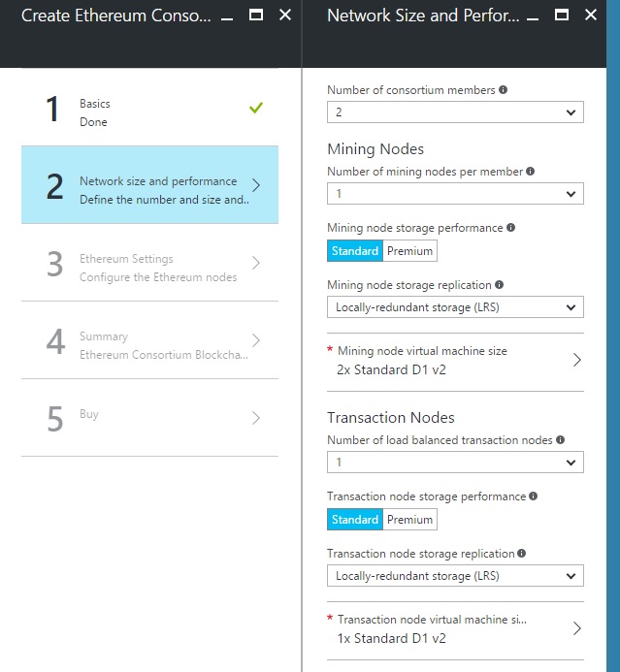Viewport: 620px width, 672px height.
Task: Open load balanced transaction nodes dropdown
Action: point(455,462)
